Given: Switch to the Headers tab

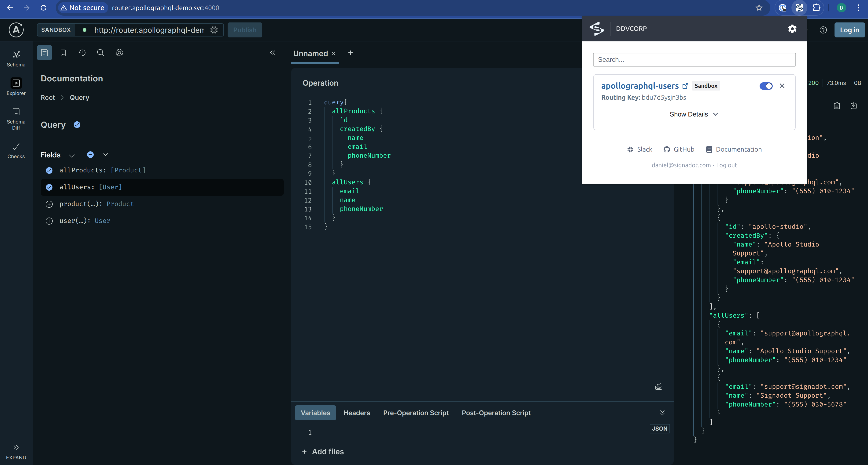Looking at the screenshot, I should coord(357,413).
